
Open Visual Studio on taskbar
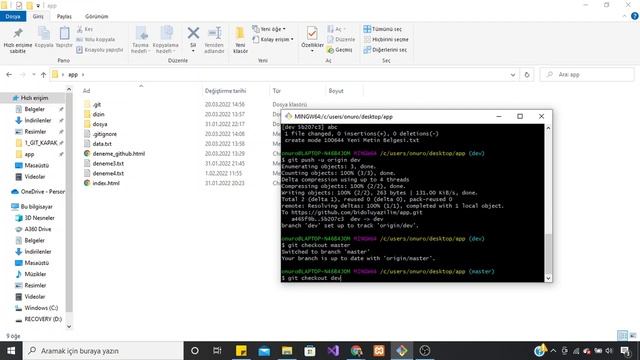333,351
